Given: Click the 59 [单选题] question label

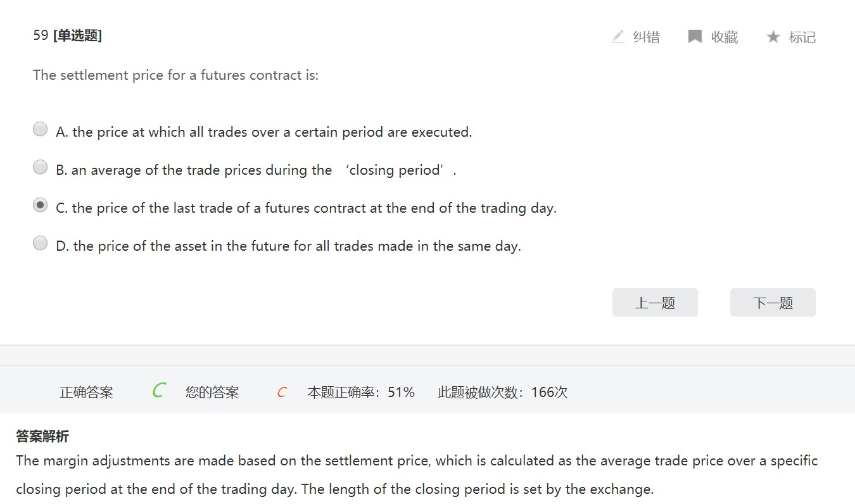Looking at the screenshot, I should tap(68, 35).
